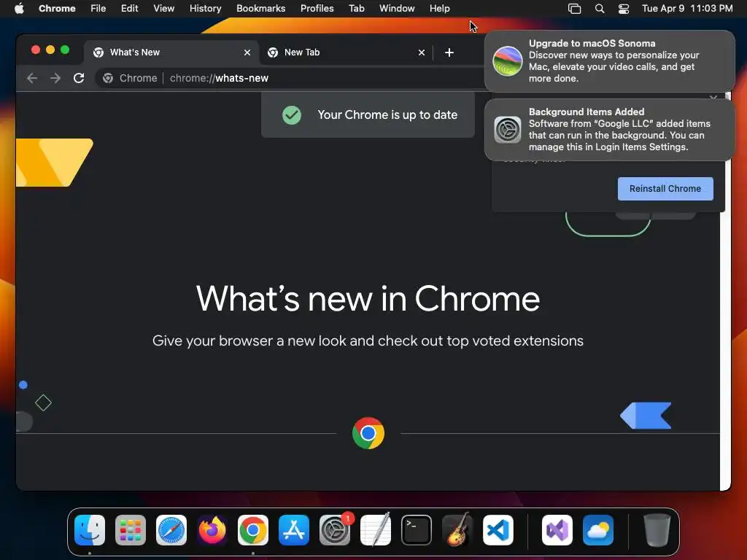Open a new tab with plus button

click(x=449, y=52)
